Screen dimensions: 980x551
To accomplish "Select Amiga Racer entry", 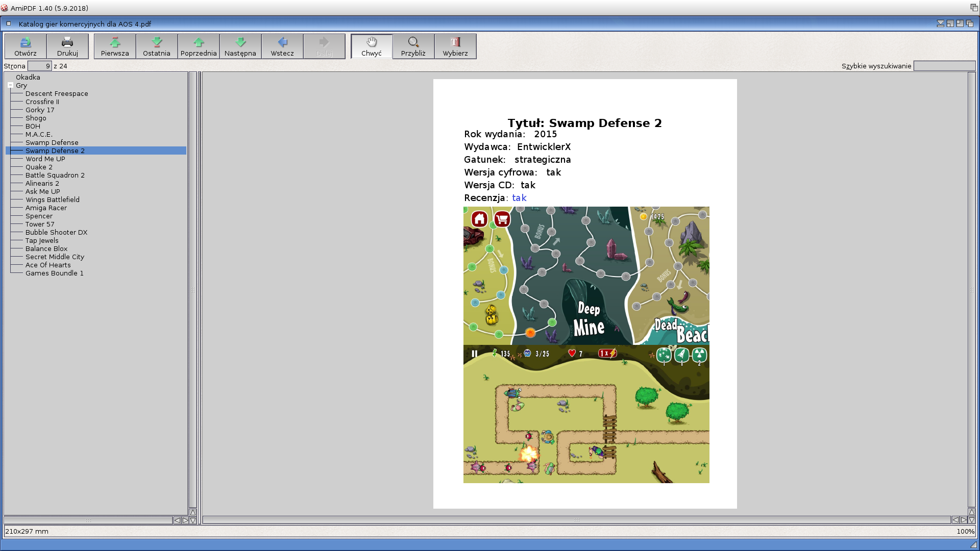I will [x=46, y=208].
